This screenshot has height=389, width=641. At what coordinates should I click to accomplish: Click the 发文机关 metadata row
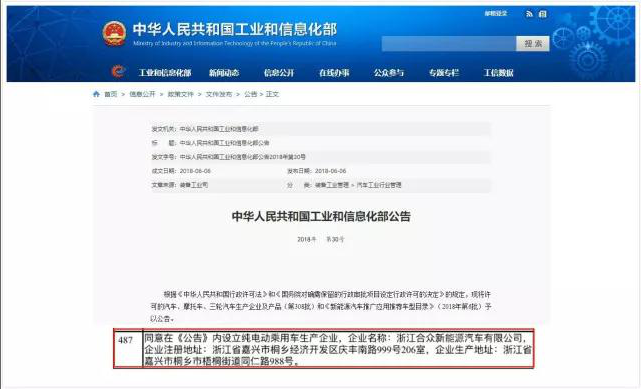pyautogui.click(x=321, y=129)
